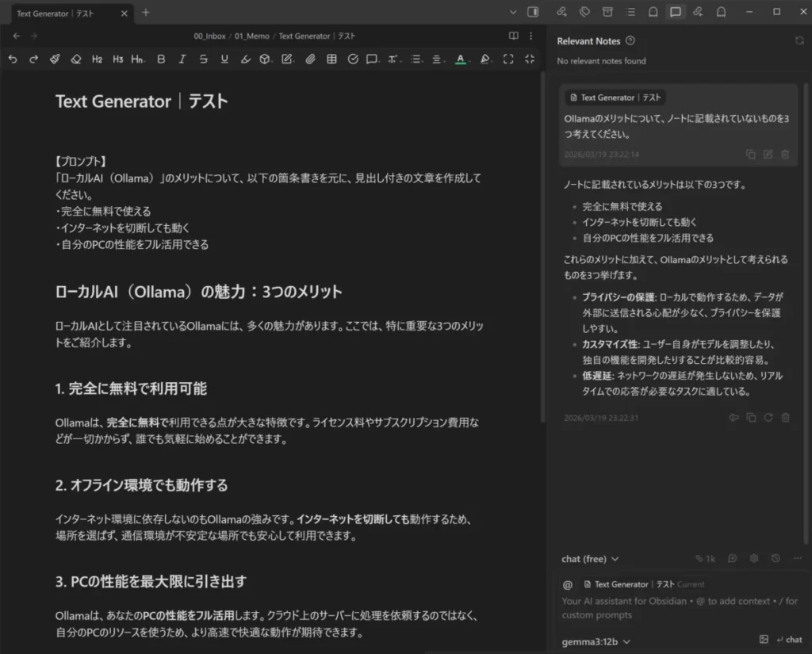The width and height of the screenshot is (812, 654).
Task: Refresh the Relevant Notes panel
Action: pos(800,40)
